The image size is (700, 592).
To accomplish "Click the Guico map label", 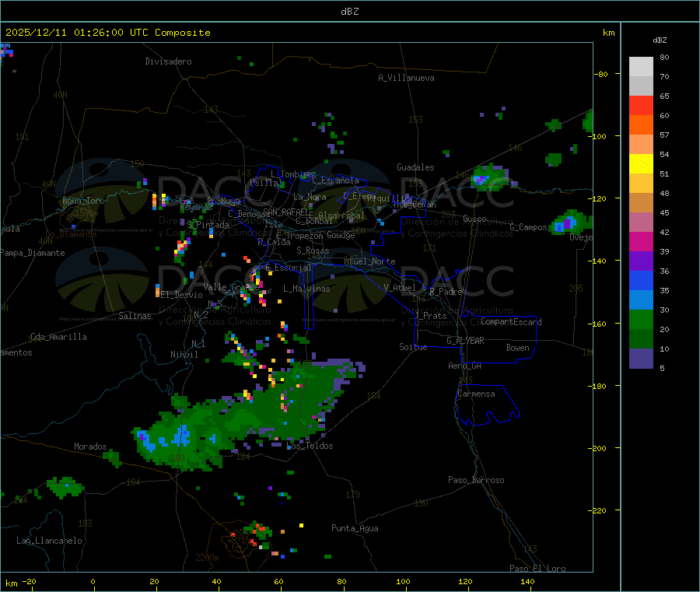I will pyautogui.click(x=474, y=219).
